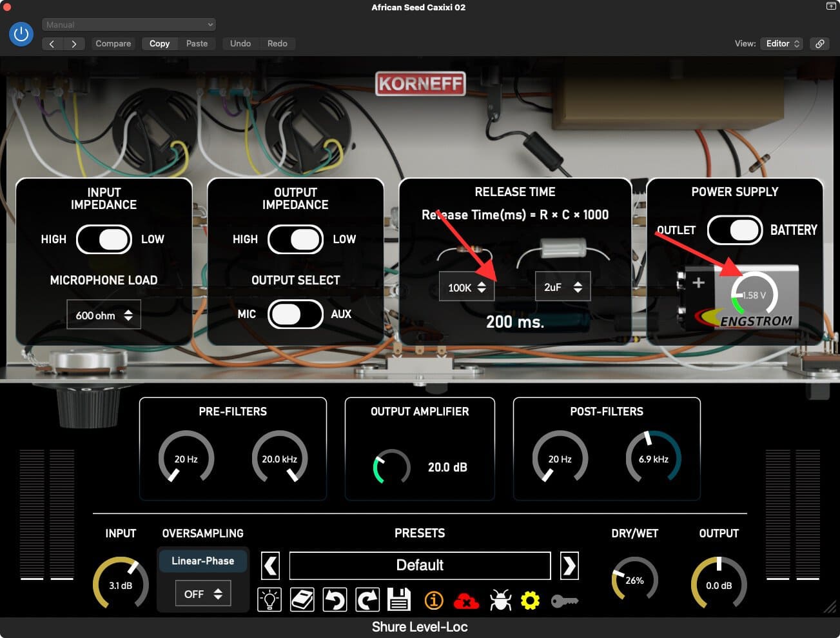Adjust the Post-Filters 6.9 kHz knob
Screen dimensions: 840x638
653,458
